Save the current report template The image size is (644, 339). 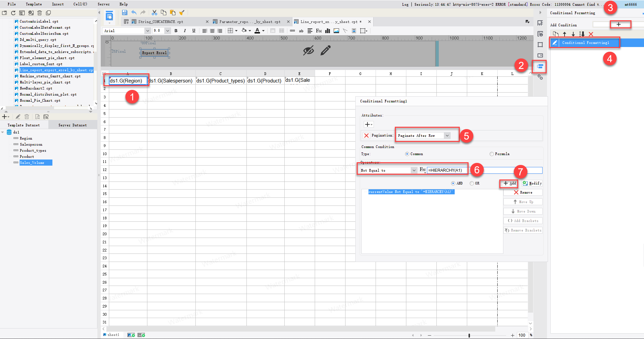click(x=124, y=13)
